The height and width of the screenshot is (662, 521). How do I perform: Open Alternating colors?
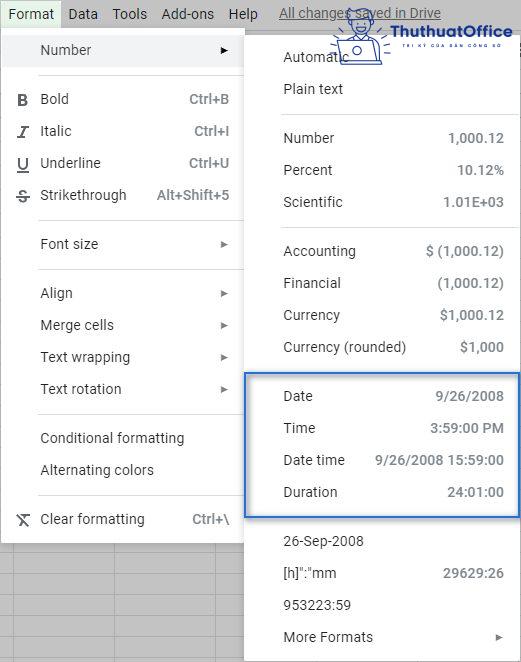(x=123, y=470)
